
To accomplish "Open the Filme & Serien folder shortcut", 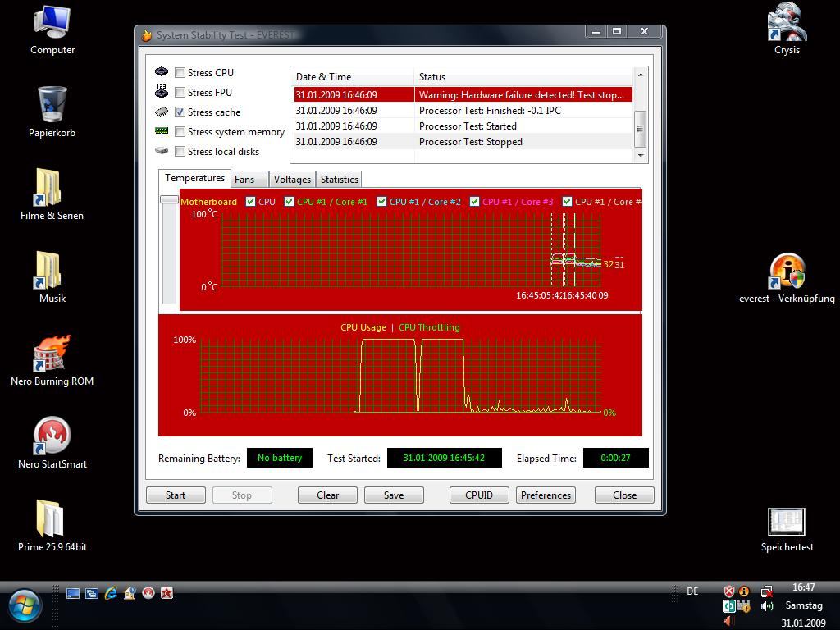I will point(52,194).
